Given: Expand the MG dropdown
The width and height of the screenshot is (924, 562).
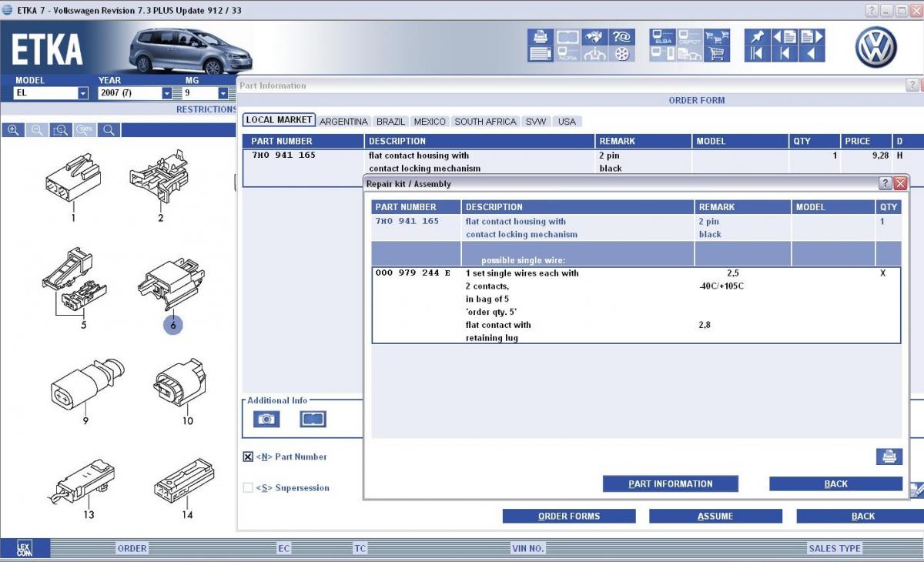Looking at the screenshot, I should click(x=223, y=93).
